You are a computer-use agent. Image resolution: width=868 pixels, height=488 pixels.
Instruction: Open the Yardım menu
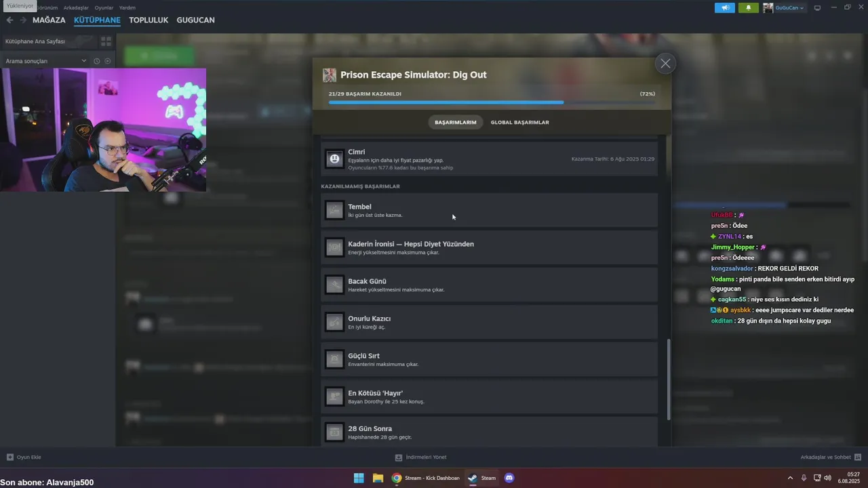click(127, 7)
